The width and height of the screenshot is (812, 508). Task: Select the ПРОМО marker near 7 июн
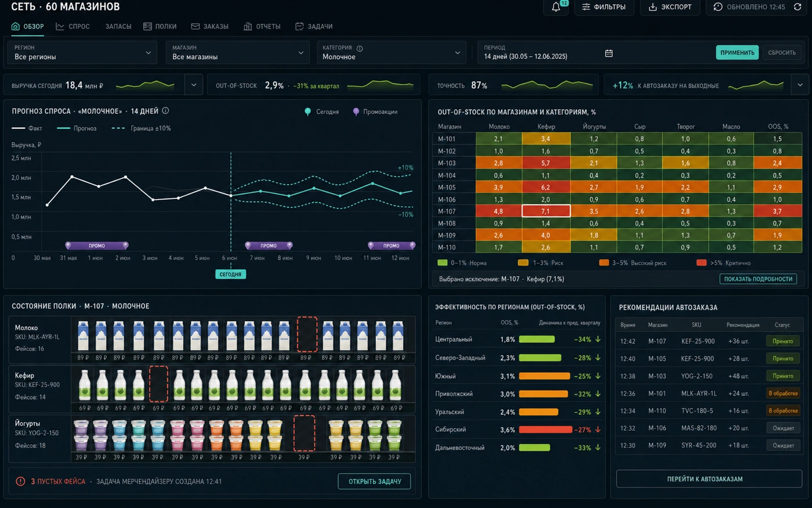pyautogui.click(x=269, y=246)
